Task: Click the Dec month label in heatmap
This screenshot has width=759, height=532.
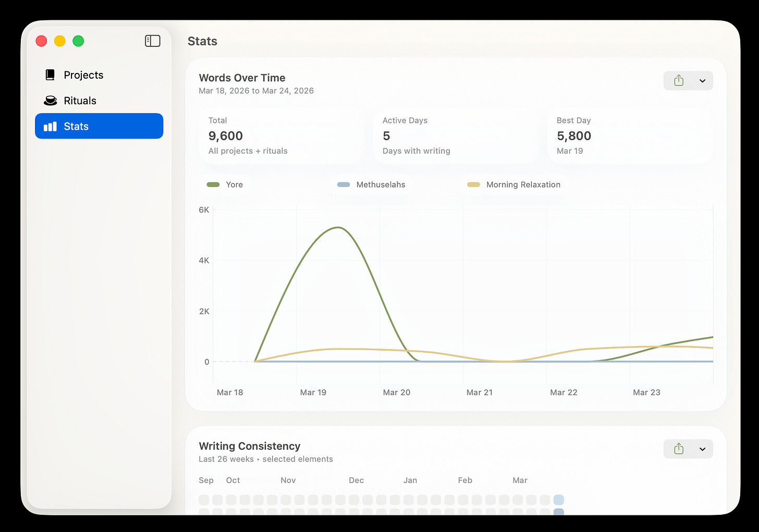Action: coord(357,480)
